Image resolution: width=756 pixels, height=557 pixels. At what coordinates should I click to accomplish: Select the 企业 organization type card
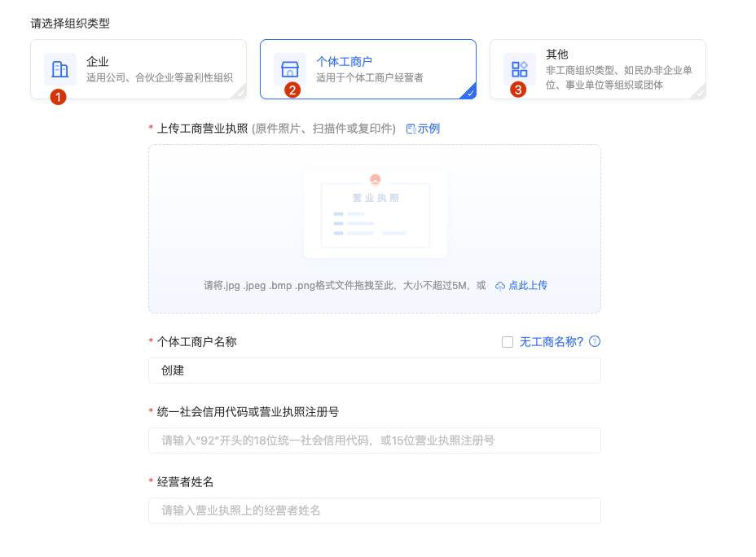tap(138, 69)
